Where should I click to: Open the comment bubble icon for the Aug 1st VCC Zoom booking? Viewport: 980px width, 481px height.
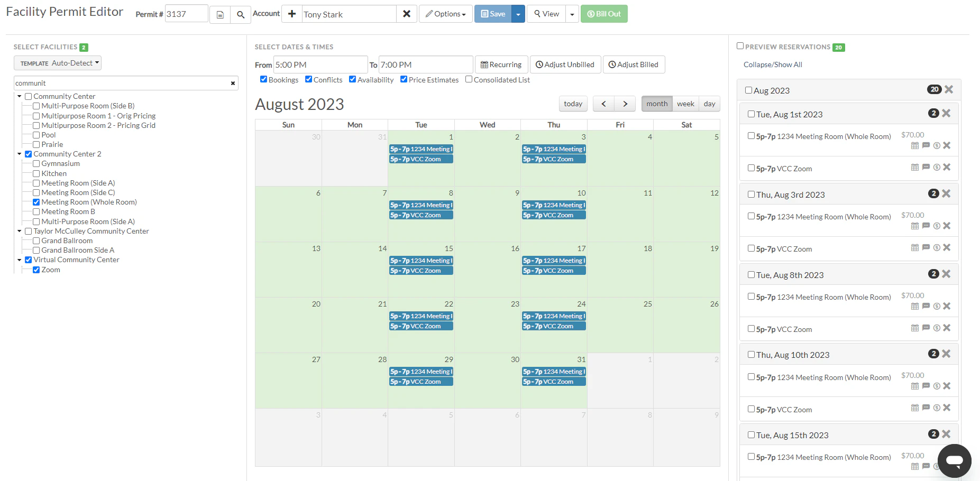pos(926,168)
